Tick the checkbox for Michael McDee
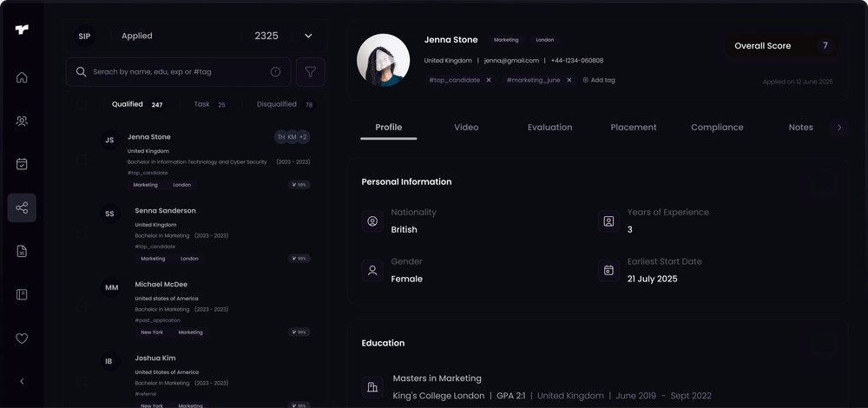Screen dimensions: 868x408 (x=81, y=307)
